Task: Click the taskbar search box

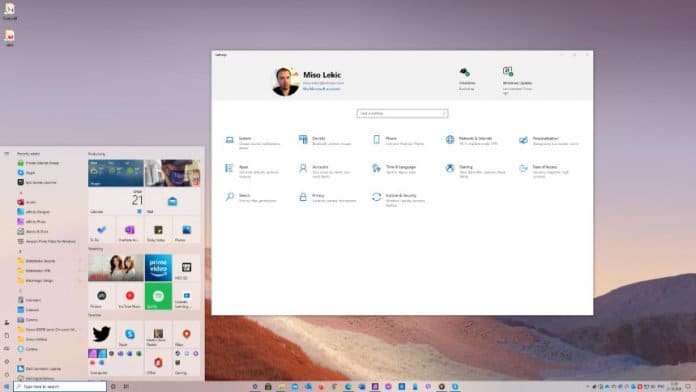Action: click(60, 387)
